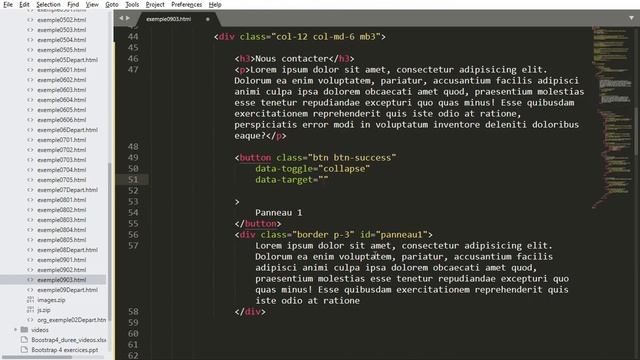Image resolution: width=640 pixels, height=360 pixels.
Task: Click the file icon beside exemple0505.html
Action: coord(30,50)
